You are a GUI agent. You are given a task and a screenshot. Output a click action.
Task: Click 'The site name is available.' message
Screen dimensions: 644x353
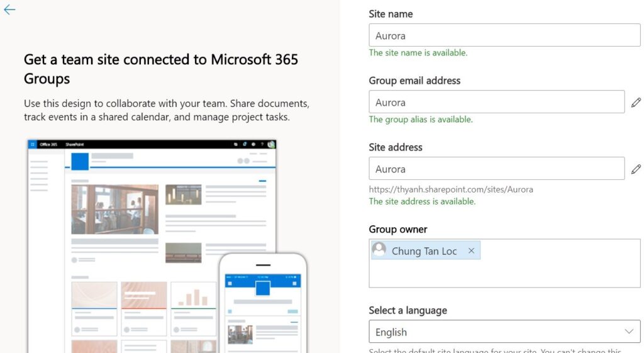418,53
